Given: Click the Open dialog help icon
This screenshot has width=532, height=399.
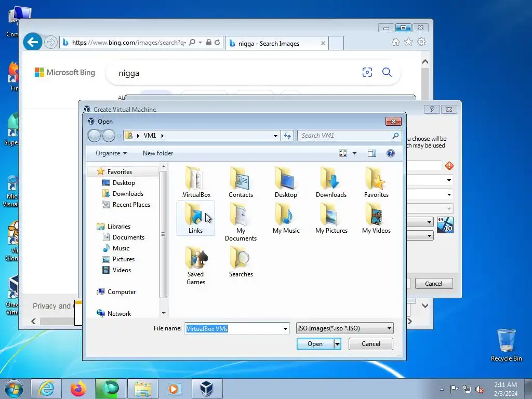Looking at the screenshot, I should 391,153.
